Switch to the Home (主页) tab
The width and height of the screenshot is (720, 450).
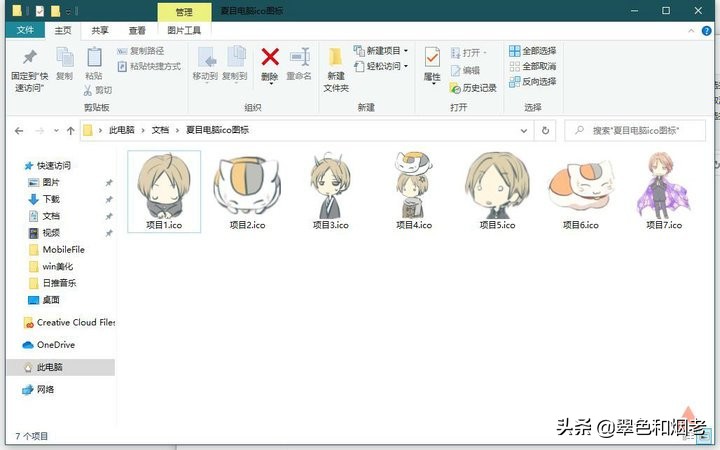pyautogui.click(x=63, y=30)
